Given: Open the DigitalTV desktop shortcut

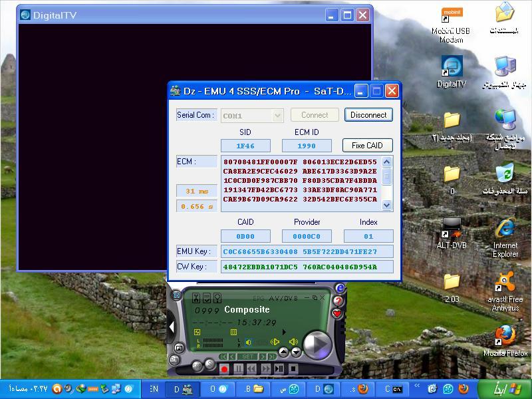Looking at the screenshot, I should [x=452, y=72].
